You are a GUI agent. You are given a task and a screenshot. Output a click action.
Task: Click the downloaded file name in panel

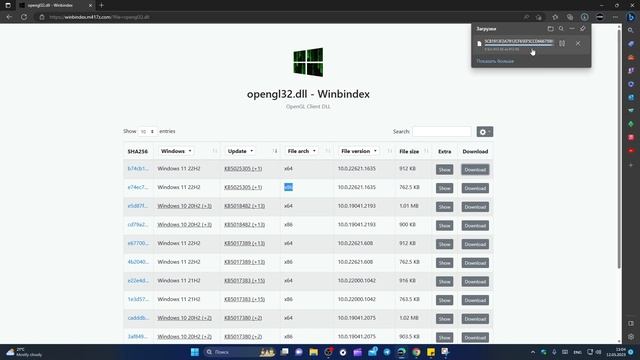[519, 42]
